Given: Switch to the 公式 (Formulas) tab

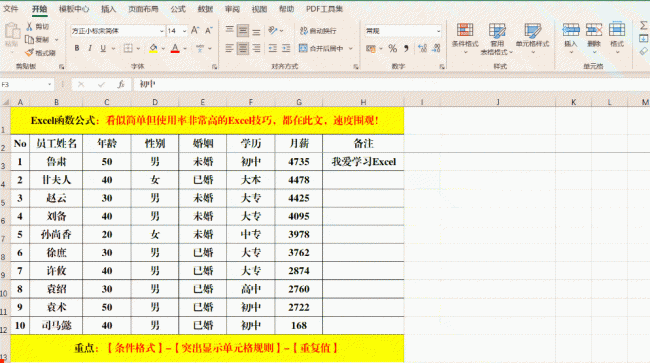Looking at the screenshot, I should [178, 9].
